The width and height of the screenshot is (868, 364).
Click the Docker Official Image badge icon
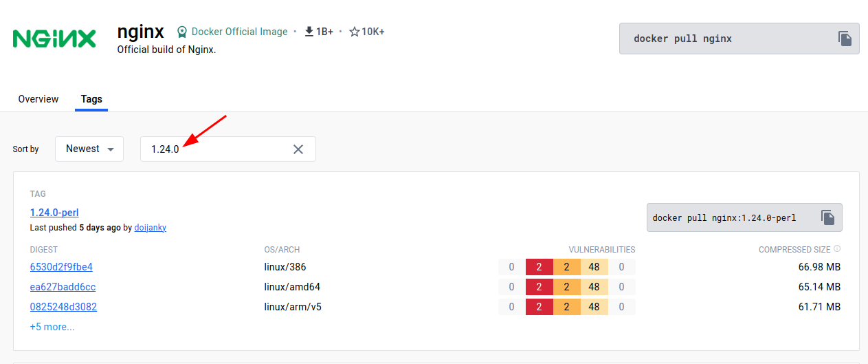tap(182, 32)
